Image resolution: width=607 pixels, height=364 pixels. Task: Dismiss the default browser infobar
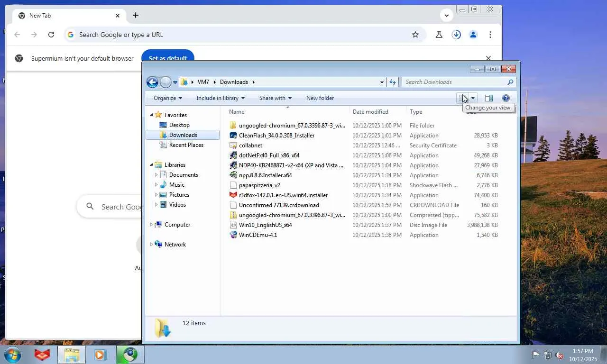488,58
